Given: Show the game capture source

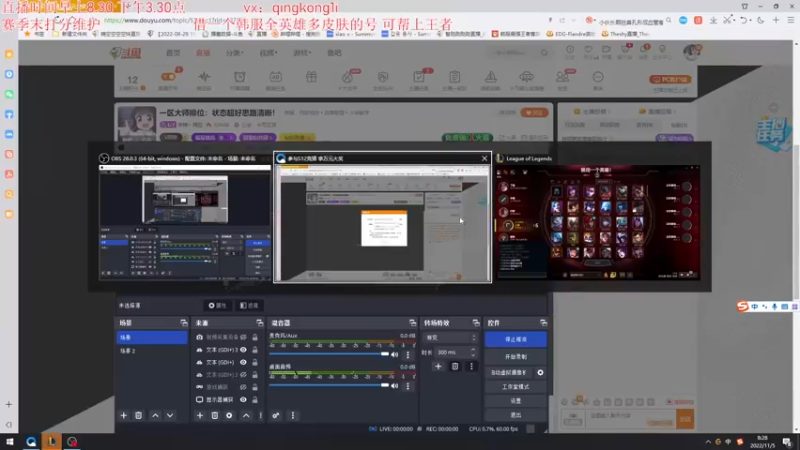Looking at the screenshot, I should tap(243, 387).
